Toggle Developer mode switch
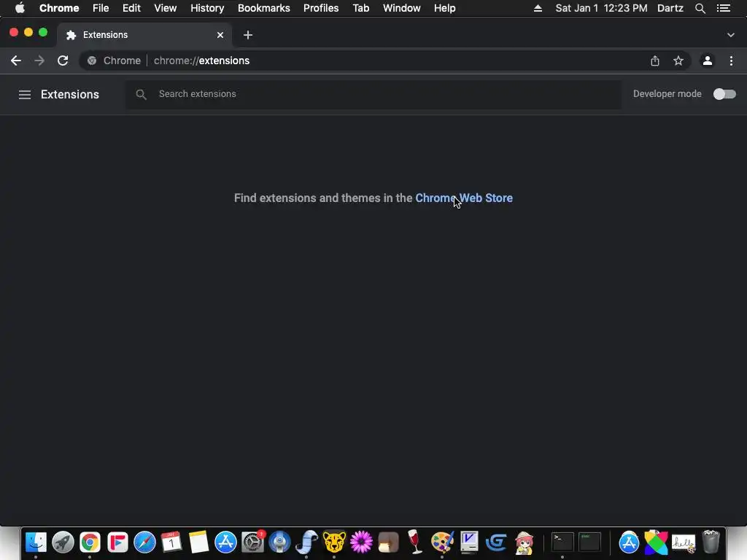 point(724,94)
